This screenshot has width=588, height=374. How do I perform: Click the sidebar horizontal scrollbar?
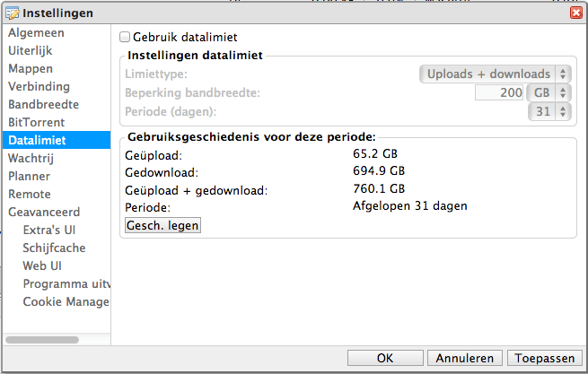tap(41, 340)
